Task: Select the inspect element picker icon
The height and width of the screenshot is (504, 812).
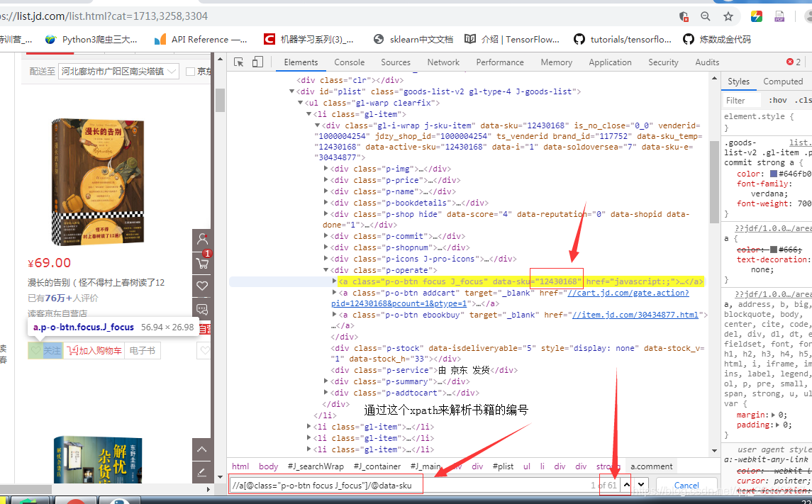Action: (x=239, y=62)
